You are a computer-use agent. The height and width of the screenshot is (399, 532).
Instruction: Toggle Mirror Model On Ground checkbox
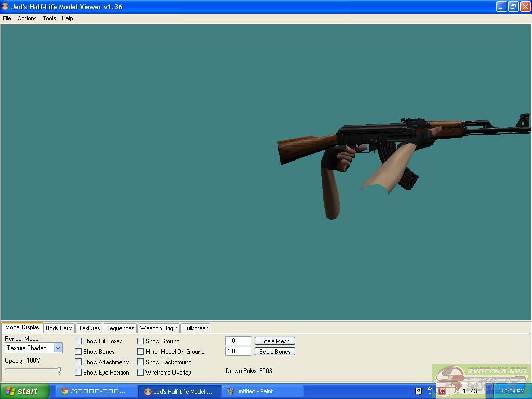click(x=140, y=352)
